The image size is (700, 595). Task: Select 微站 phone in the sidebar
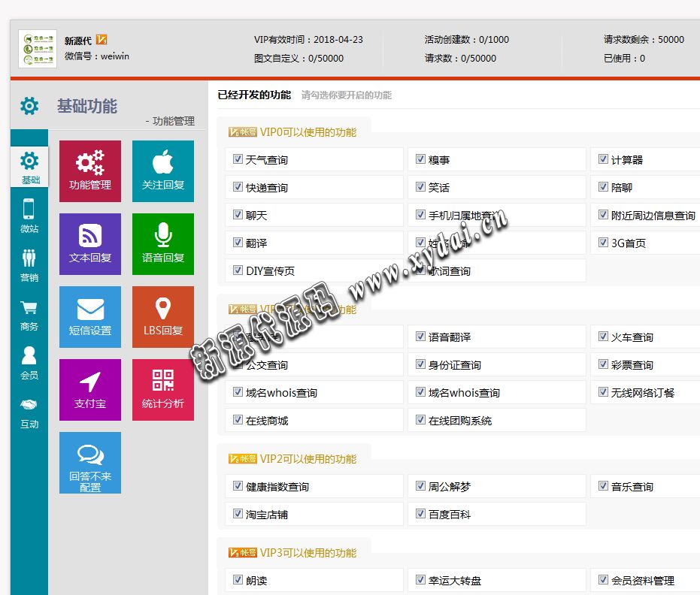pos(29,216)
